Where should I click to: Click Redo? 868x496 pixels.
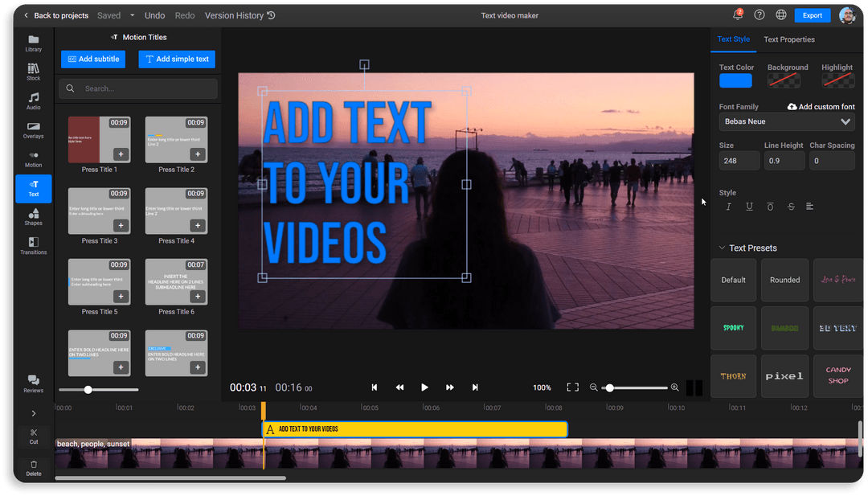185,15
